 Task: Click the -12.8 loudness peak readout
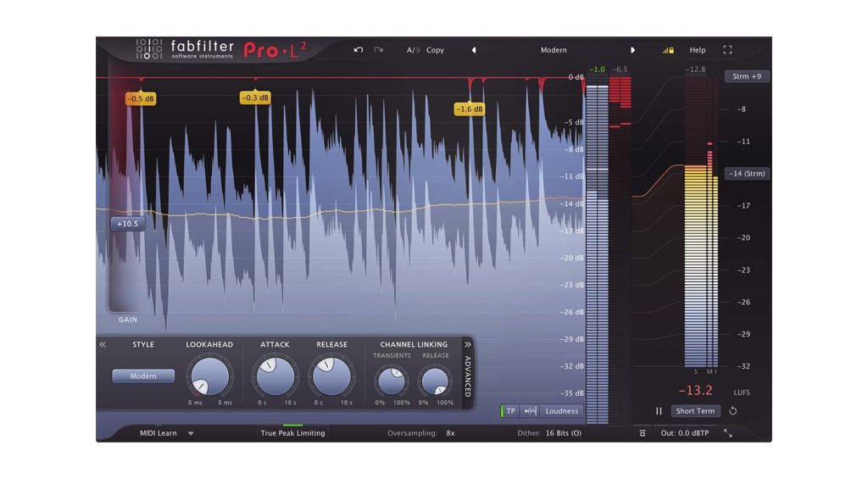coord(695,70)
